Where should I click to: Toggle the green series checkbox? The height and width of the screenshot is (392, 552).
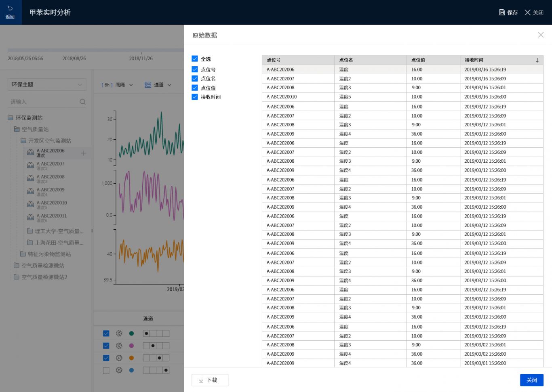pyautogui.click(x=106, y=333)
